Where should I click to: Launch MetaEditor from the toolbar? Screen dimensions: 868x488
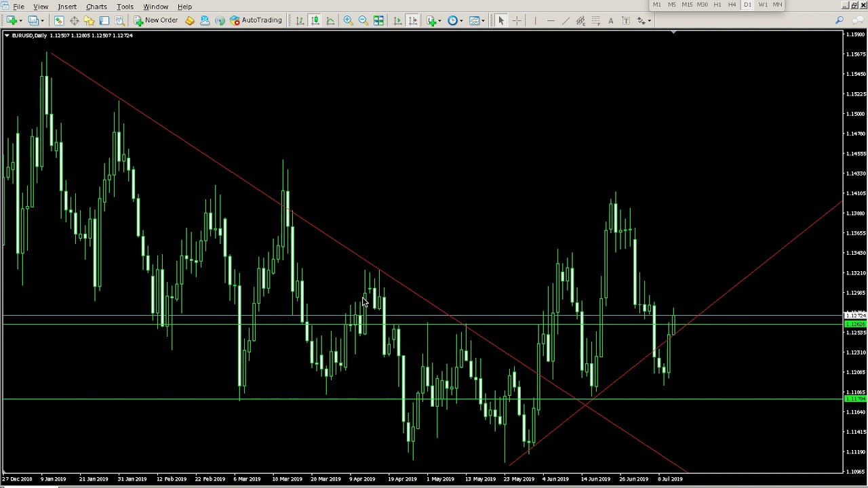coord(190,20)
